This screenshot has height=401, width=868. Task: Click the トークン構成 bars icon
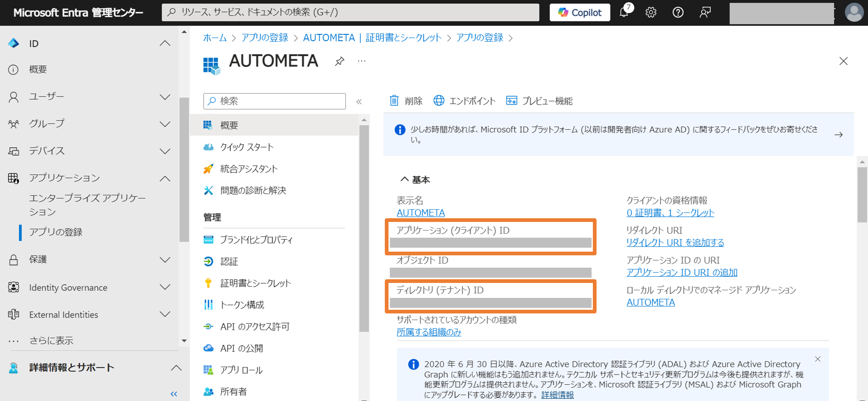coord(208,304)
